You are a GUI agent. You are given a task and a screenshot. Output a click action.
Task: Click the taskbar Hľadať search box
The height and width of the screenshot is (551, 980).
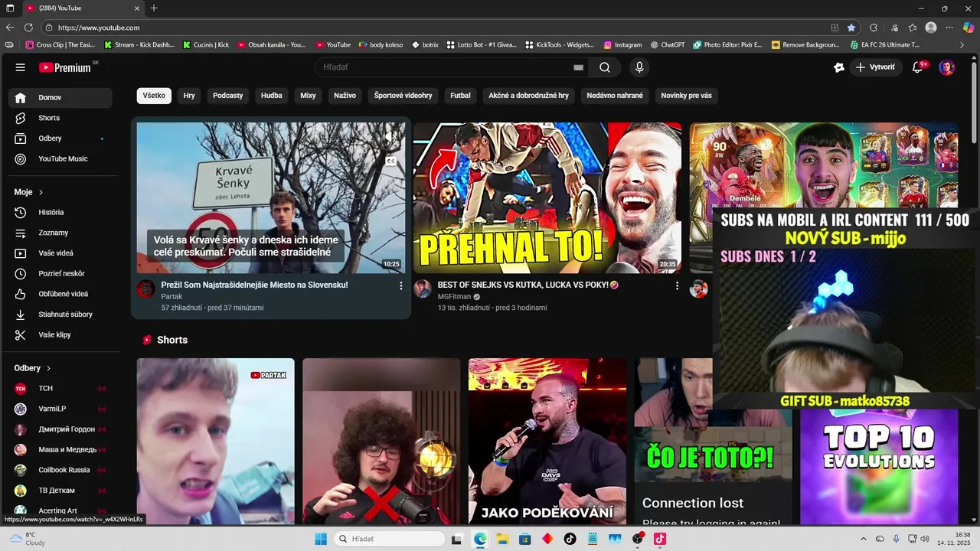[x=390, y=539]
